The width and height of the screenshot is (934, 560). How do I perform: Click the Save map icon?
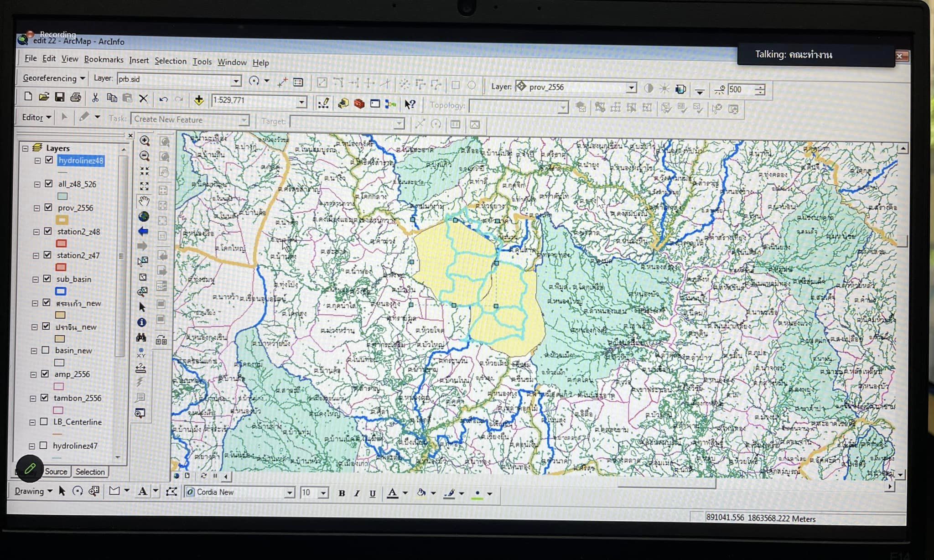[x=59, y=97]
